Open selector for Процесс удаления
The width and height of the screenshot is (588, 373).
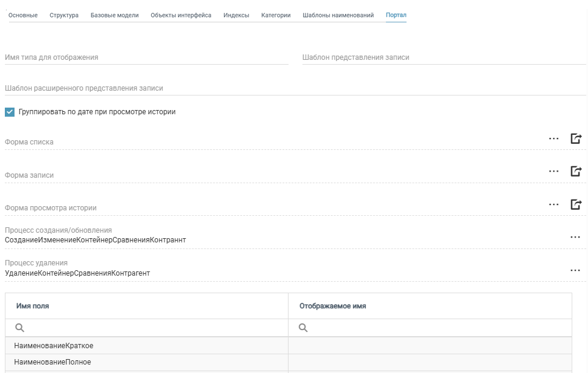click(575, 270)
